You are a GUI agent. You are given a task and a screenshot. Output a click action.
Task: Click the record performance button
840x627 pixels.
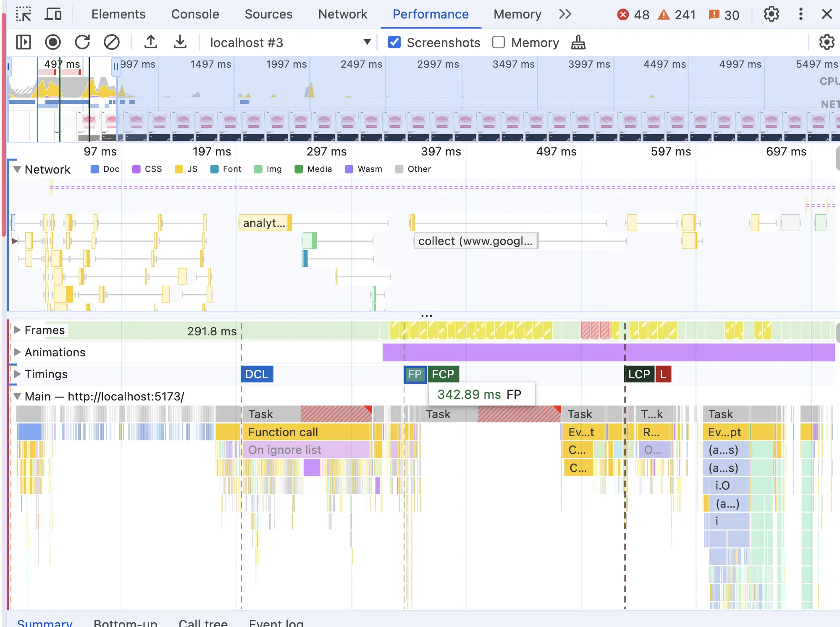tap(53, 42)
